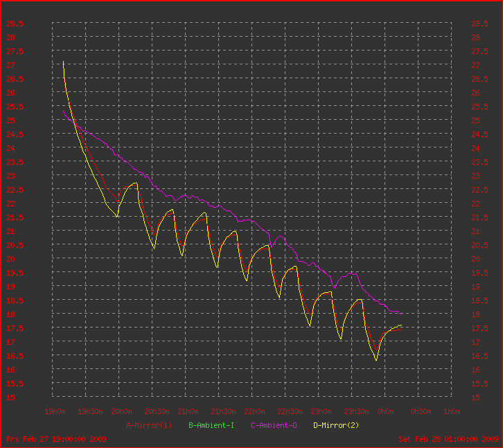
Task: Select the 23.5 value on the right axis
Action: [479, 162]
